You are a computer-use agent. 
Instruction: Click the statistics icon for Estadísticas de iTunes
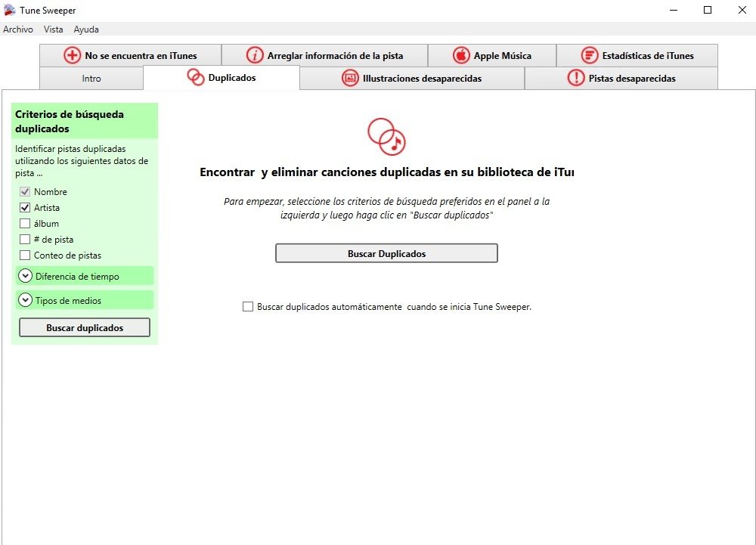589,55
